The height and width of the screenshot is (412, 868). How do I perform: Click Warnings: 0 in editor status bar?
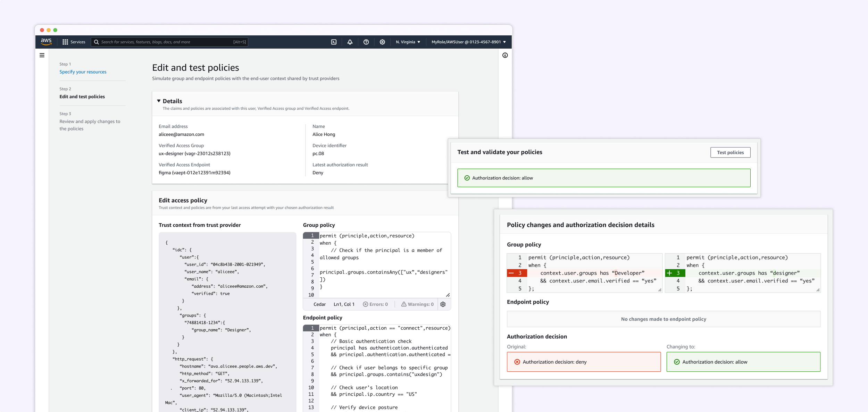pyautogui.click(x=417, y=304)
